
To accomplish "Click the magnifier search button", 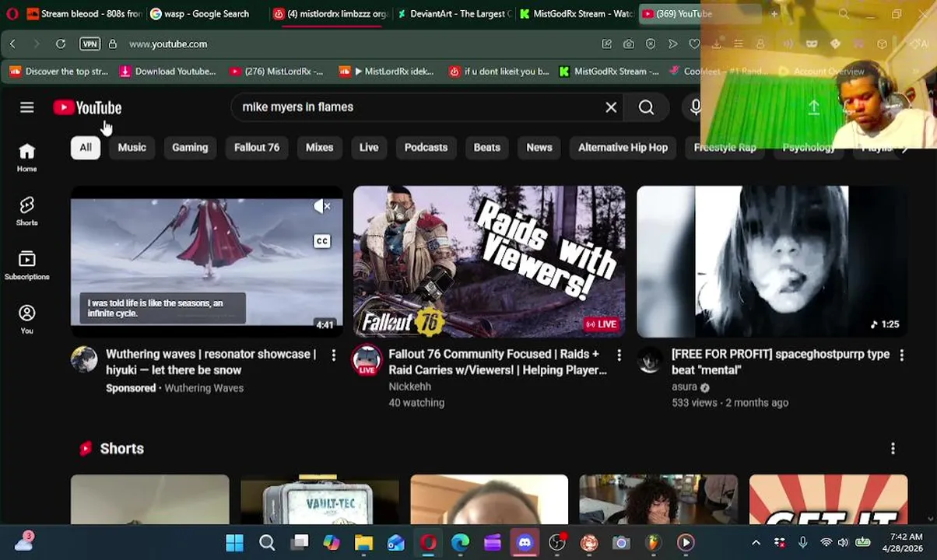I will [x=646, y=107].
